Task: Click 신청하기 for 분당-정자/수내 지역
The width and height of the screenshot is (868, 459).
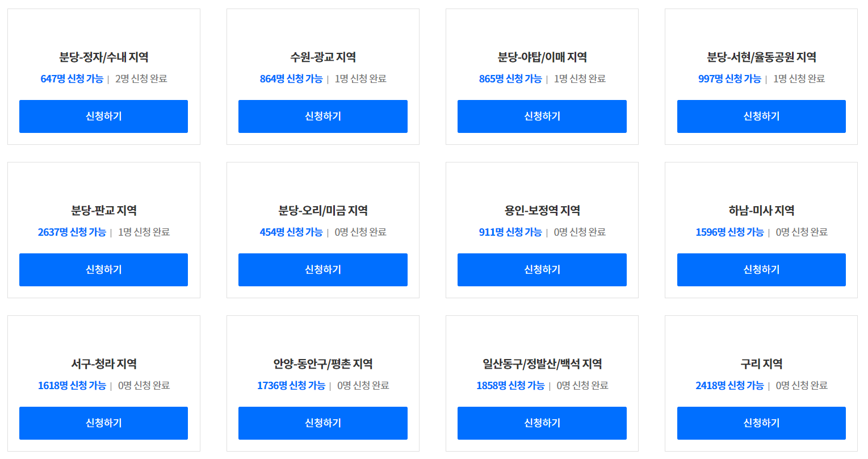Action: coord(103,116)
